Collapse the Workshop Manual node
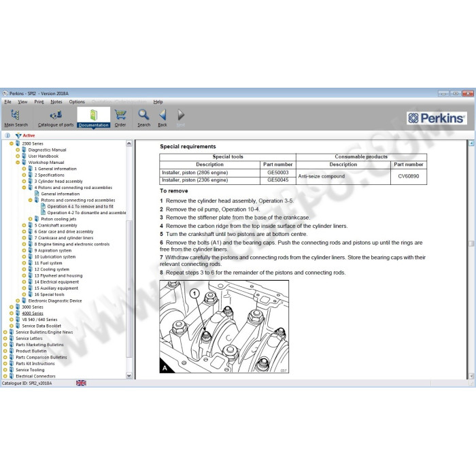The height and width of the screenshot is (476, 476). click(x=18, y=163)
